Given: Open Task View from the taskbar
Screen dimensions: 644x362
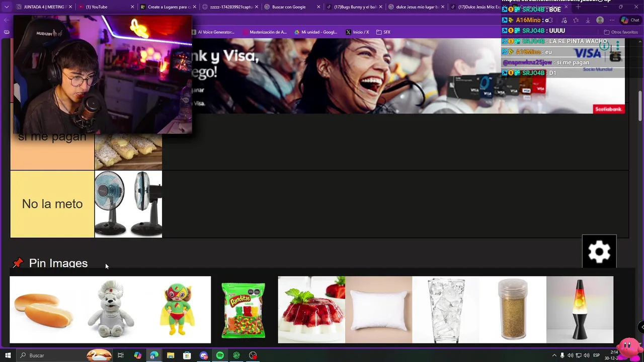Looking at the screenshot, I should 121,355.
